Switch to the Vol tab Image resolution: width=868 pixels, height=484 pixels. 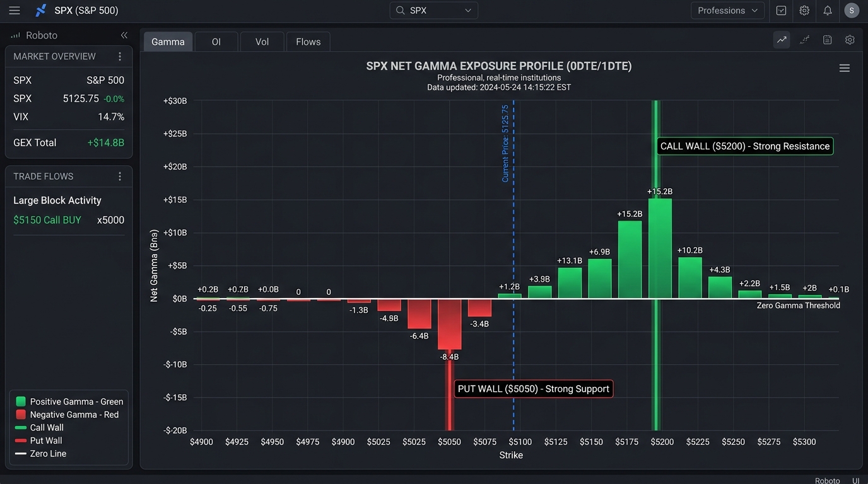point(262,42)
